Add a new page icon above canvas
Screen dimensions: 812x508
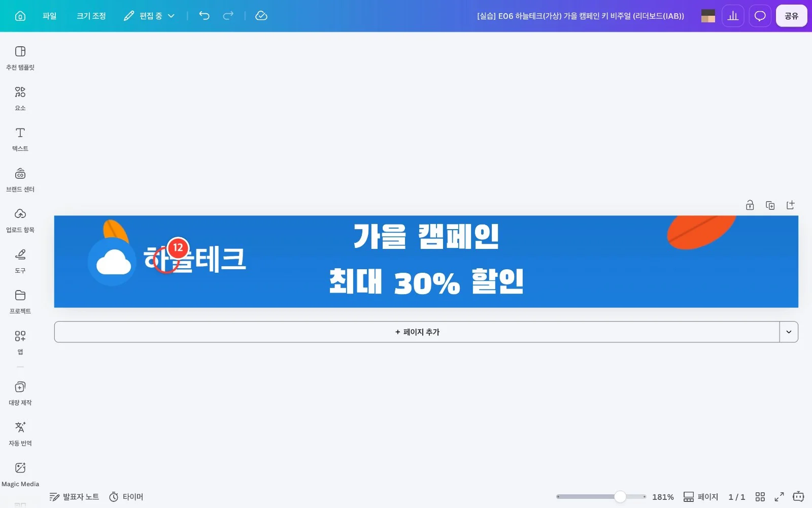click(x=790, y=205)
